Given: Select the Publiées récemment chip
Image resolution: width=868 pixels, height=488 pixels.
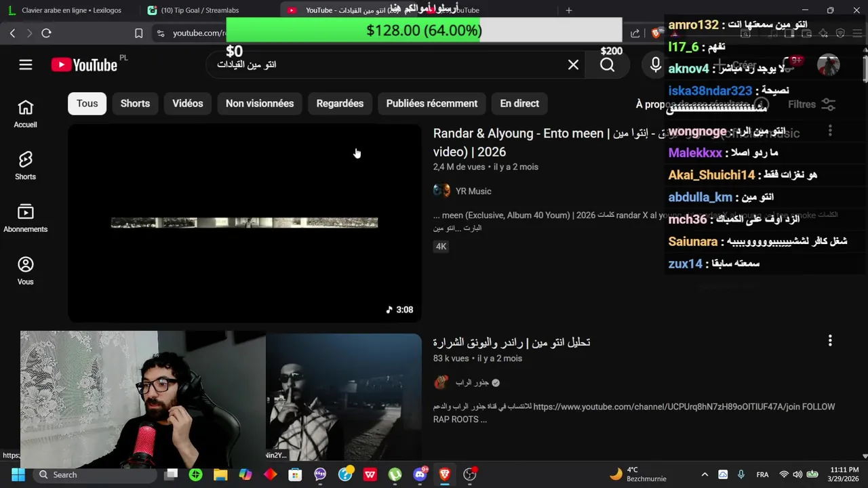Looking at the screenshot, I should pyautogui.click(x=432, y=103).
